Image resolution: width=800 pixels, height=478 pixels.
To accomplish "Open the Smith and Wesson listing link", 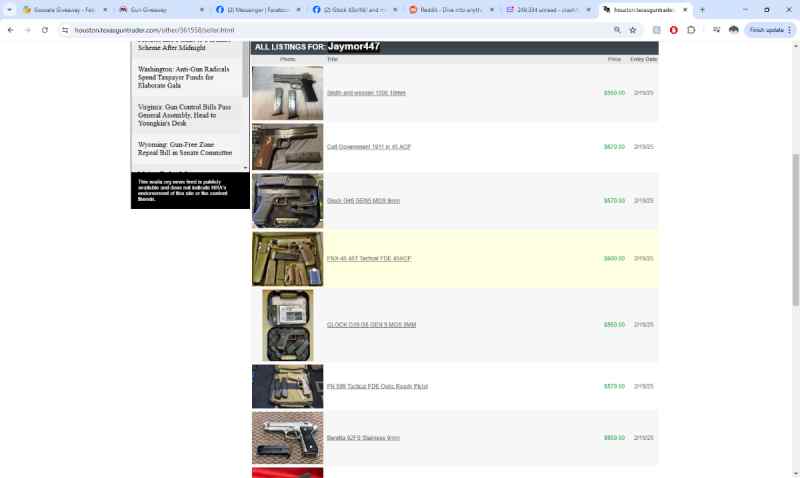I will (366, 93).
